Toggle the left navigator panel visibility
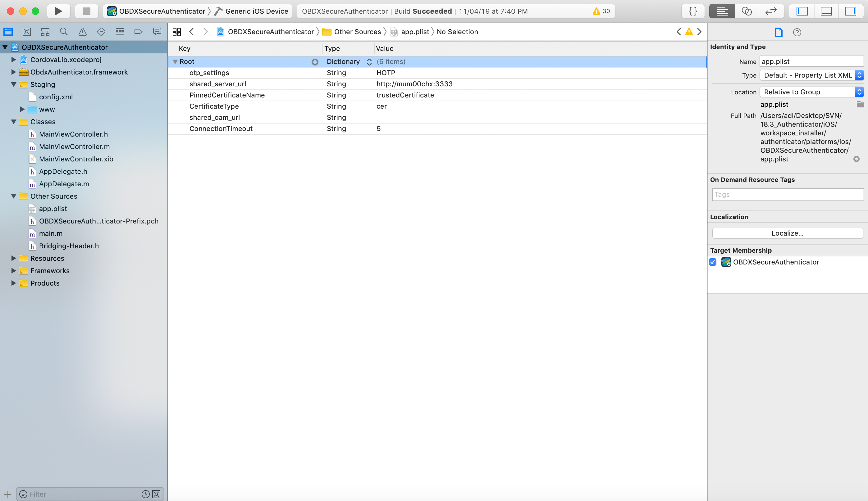Screen dimensions: 868x501 [802, 11]
